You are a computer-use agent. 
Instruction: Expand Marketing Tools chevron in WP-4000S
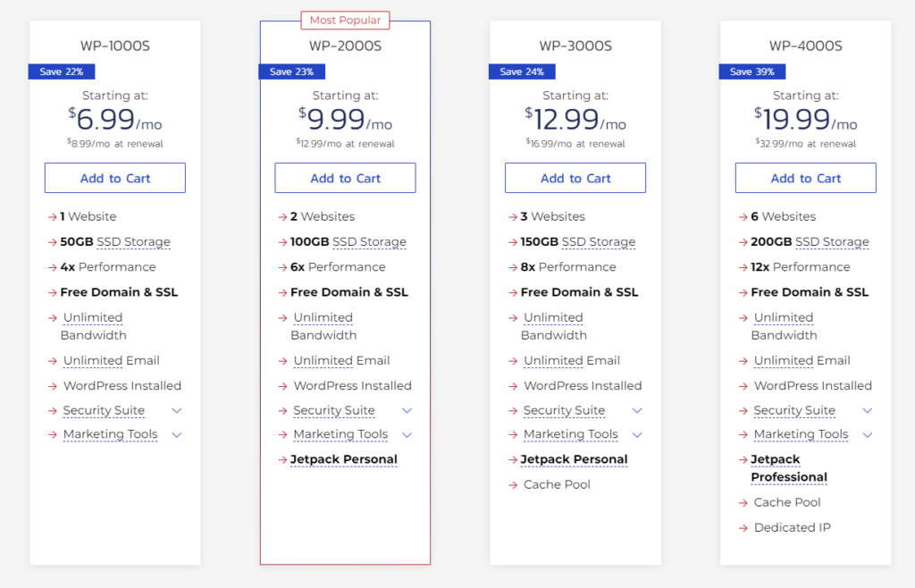(x=867, y=434)
